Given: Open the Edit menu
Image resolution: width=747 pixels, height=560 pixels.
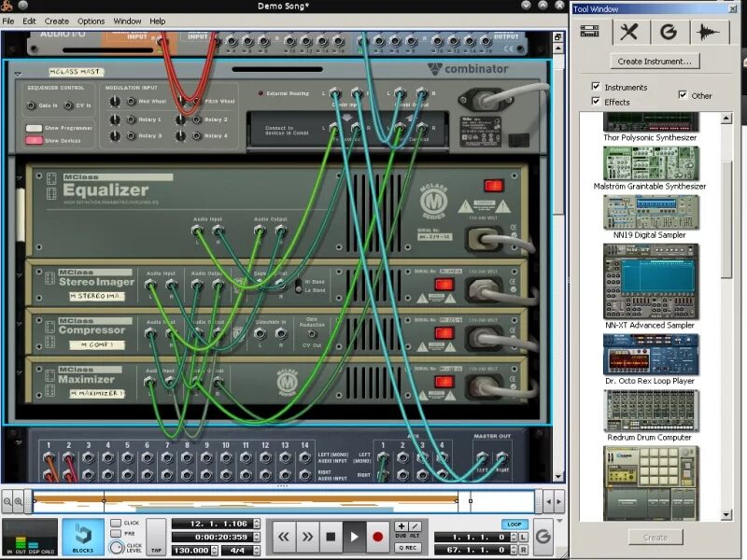Looking at the screenshot, I should [x=29, y=21].
